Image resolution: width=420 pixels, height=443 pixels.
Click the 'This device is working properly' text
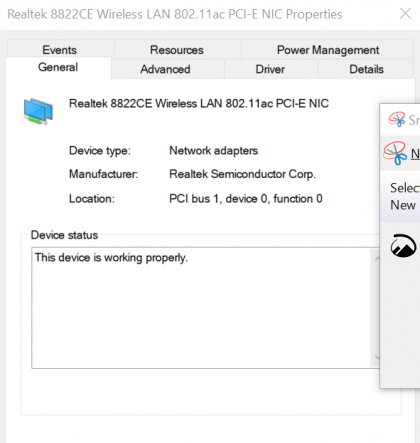click(x=112, y=258)
